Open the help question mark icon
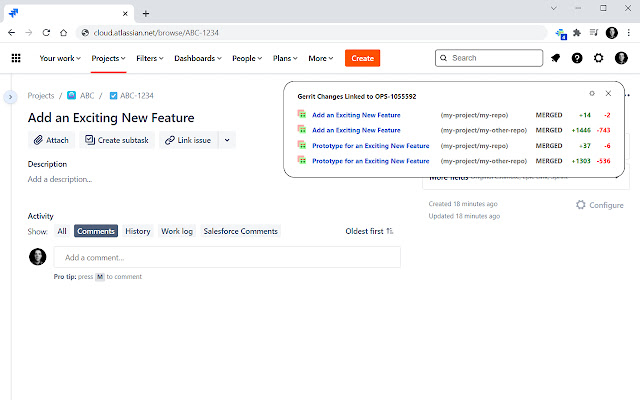 [x=577, y=58]
